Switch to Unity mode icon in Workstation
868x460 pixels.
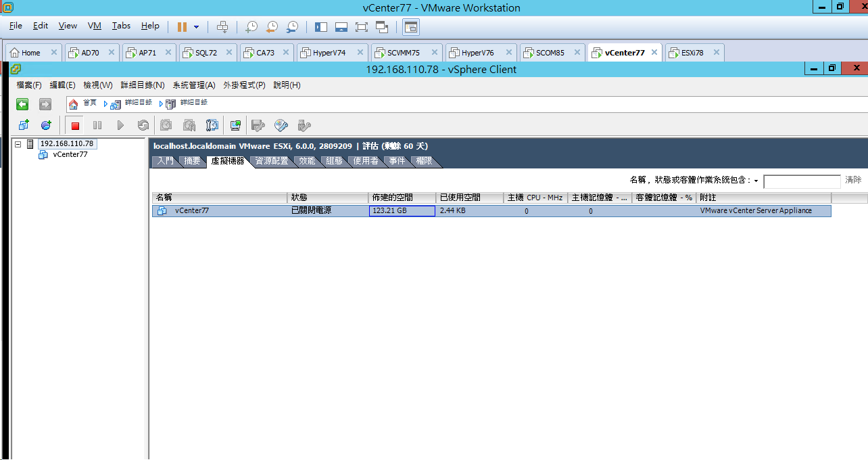pos(382,26)
